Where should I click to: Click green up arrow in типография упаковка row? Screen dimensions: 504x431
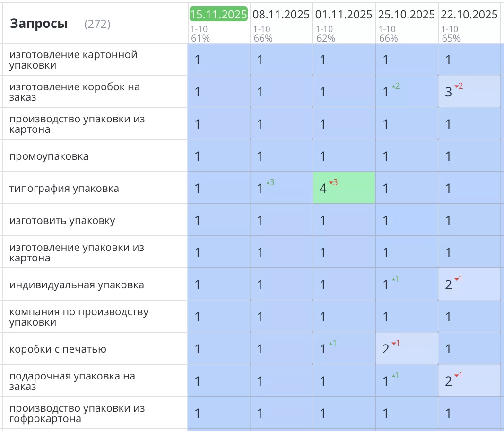[268, 183]
